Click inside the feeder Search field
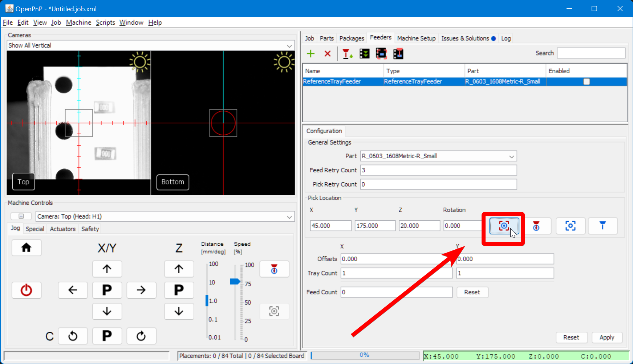633x364 pixels. click(591, 53)
